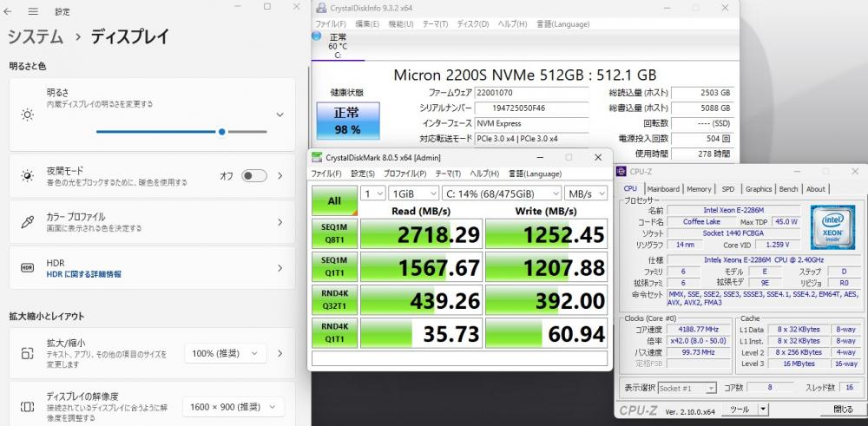Open the test count dropdown in CrystalDiskMark
The height and width of the screenshot is (426, 868).
[373, 193]
